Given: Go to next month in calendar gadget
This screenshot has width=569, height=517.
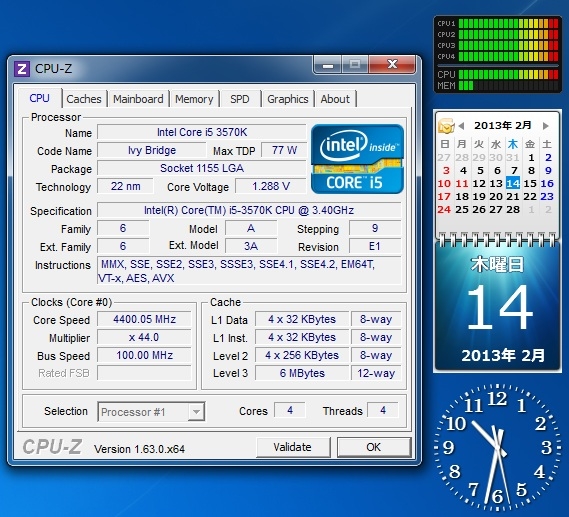Looking at the screenshot, I should (x=545, y=126).
